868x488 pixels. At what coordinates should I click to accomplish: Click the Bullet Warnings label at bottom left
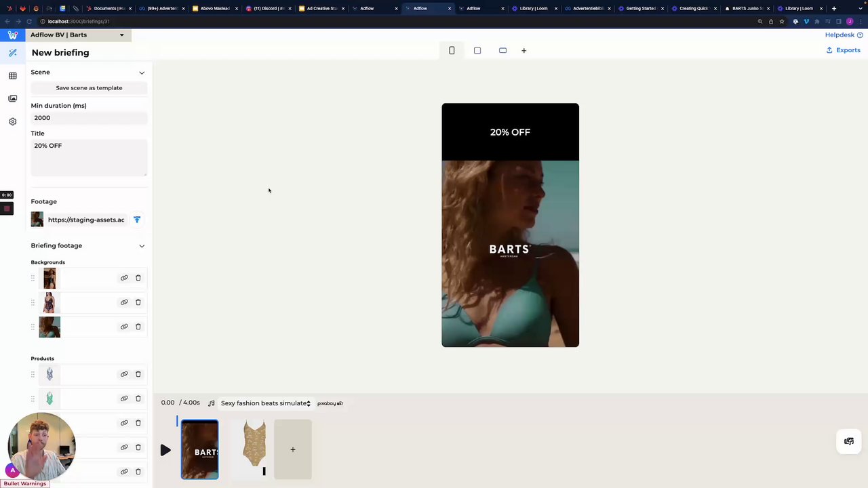point(25,484)
